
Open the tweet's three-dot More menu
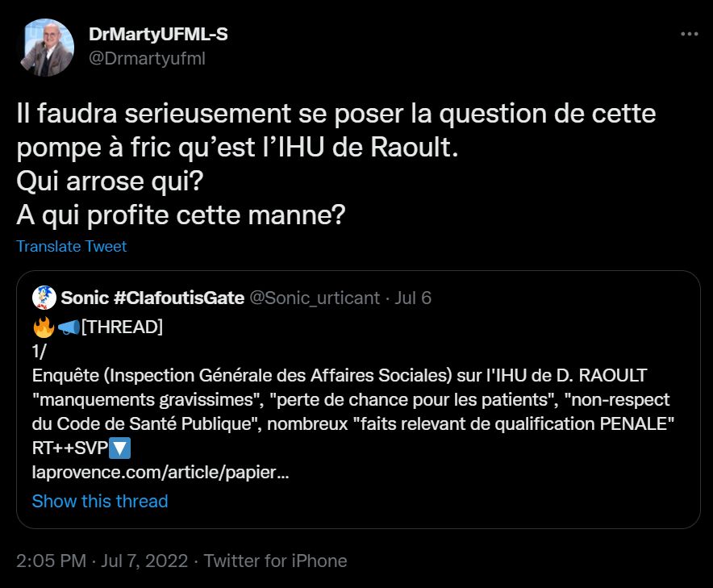(690, 35)
